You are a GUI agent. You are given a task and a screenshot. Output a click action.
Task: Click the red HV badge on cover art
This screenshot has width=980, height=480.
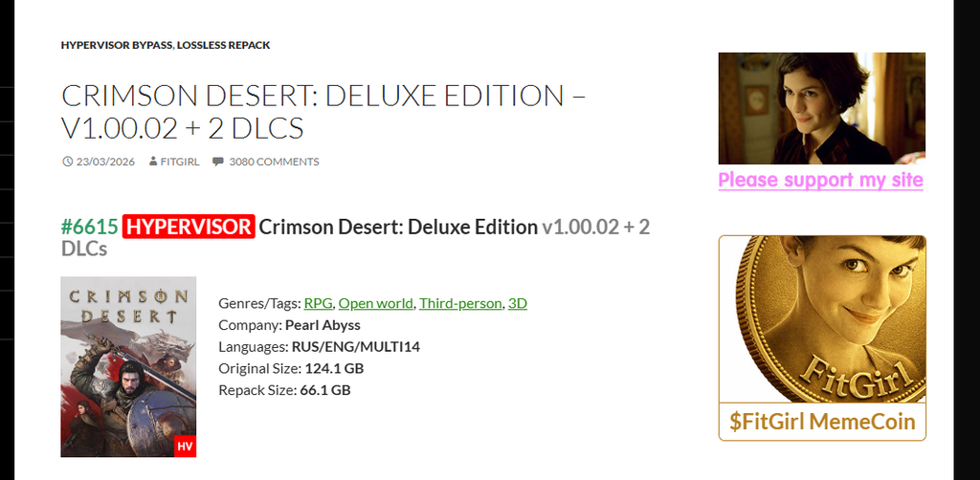point(185,446)
